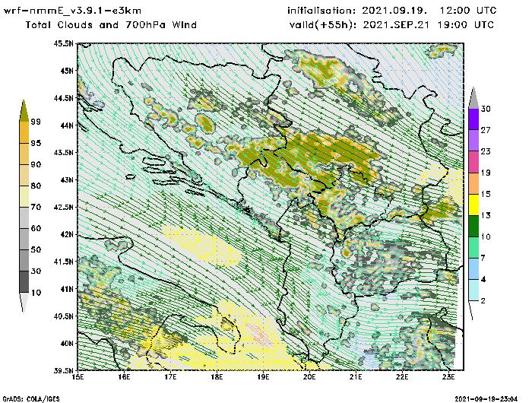Click the 23E longitude label

click(448, 377)
